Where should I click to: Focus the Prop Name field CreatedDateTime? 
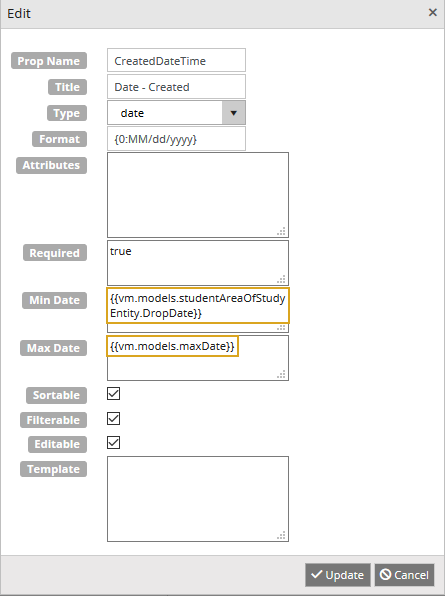pyautogui.click(x=176, y=60)
